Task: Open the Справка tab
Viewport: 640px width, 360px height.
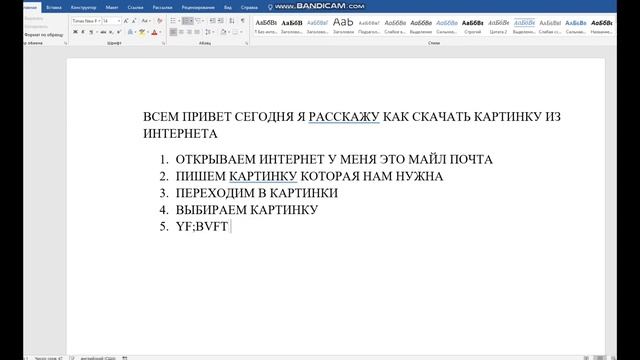Action: point(249,7)
